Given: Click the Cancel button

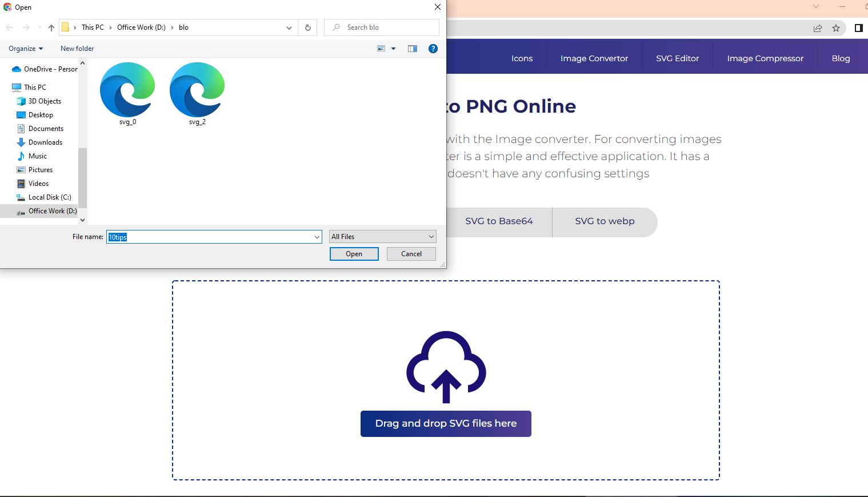Looking at the screenshot, I should (411, 254).
